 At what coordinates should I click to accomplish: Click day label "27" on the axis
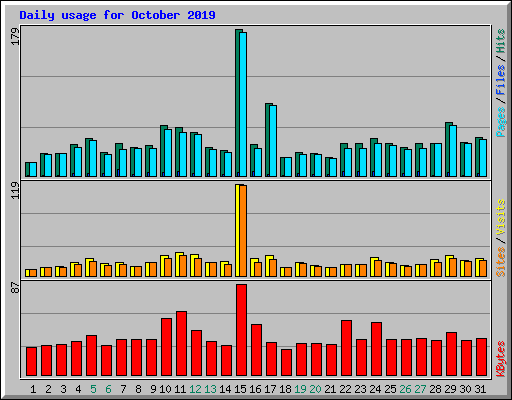(420, 389)
